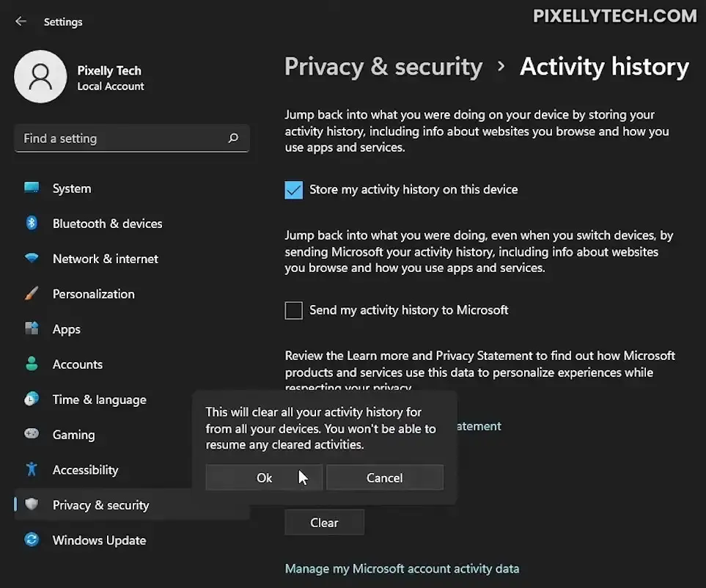Click the Accessibility figure icon
Viewport: 706px width, 588px height.
tap(32, 469)
